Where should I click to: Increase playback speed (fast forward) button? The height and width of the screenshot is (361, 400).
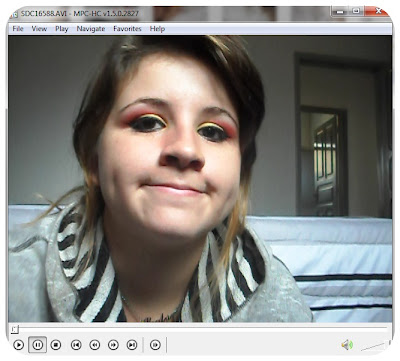(113, 345)
